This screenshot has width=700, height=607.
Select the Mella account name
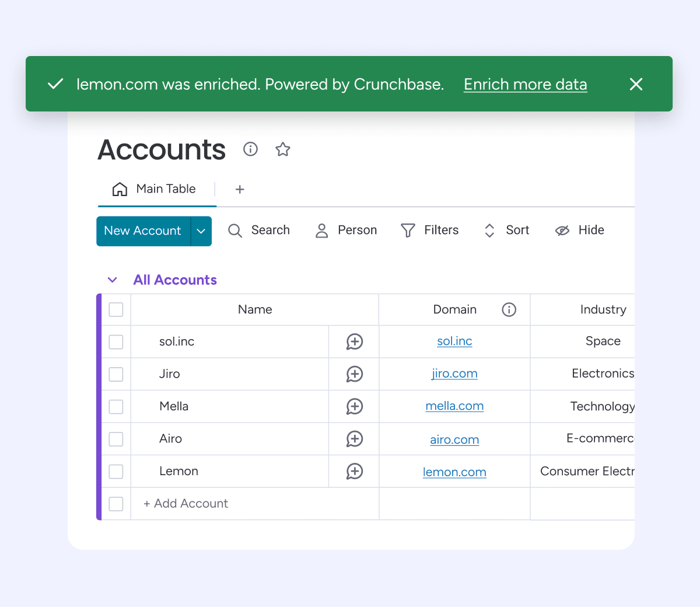pos(174,406)
